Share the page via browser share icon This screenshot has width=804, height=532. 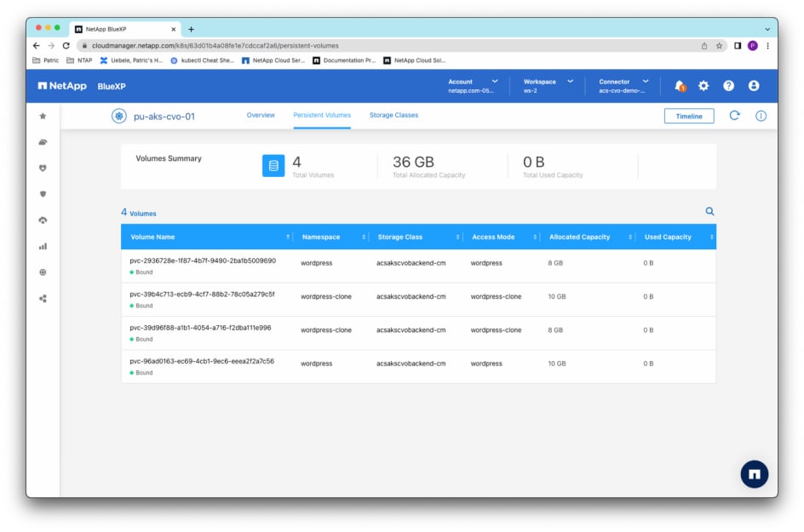pos(704,46)
